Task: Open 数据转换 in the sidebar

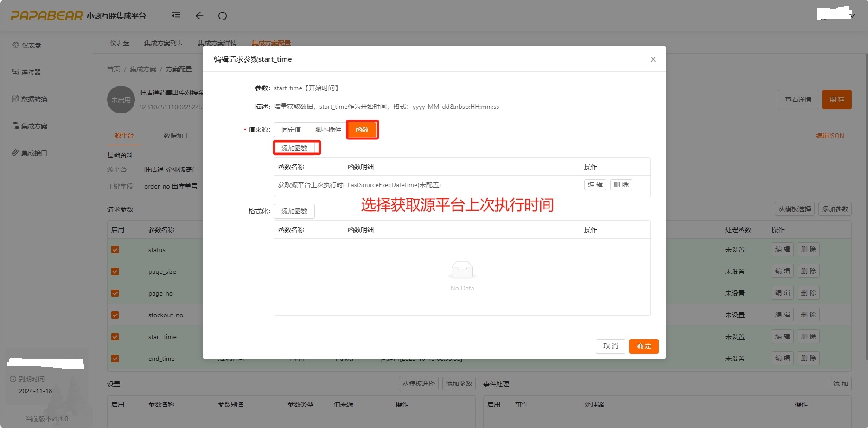Action: click(34, 99)
